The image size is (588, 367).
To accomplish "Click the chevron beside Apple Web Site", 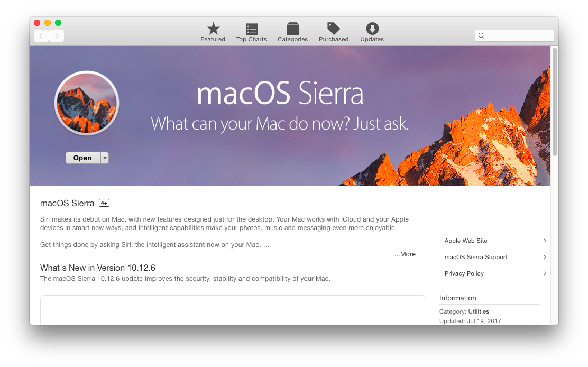I will click(545, 241).
